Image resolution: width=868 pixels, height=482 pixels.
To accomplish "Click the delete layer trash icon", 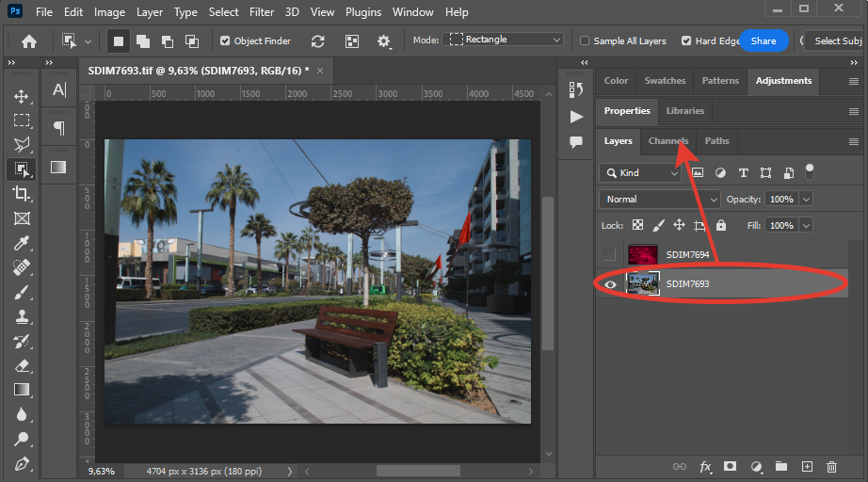I will point(831,467).
